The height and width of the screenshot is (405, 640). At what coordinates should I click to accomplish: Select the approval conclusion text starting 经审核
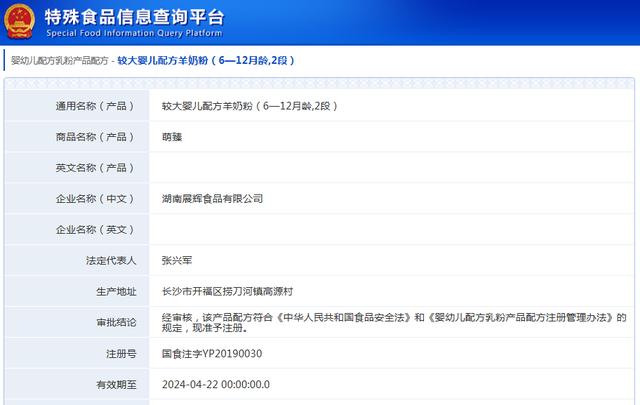(394, 323)
